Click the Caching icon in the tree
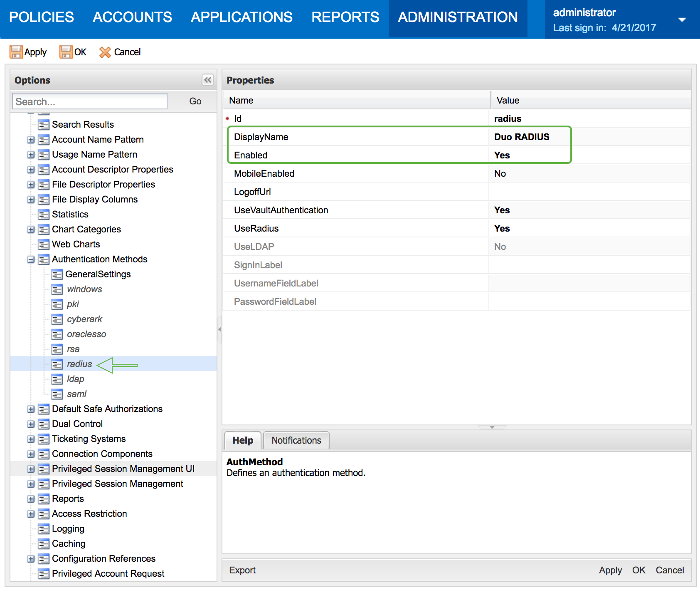 44,543
